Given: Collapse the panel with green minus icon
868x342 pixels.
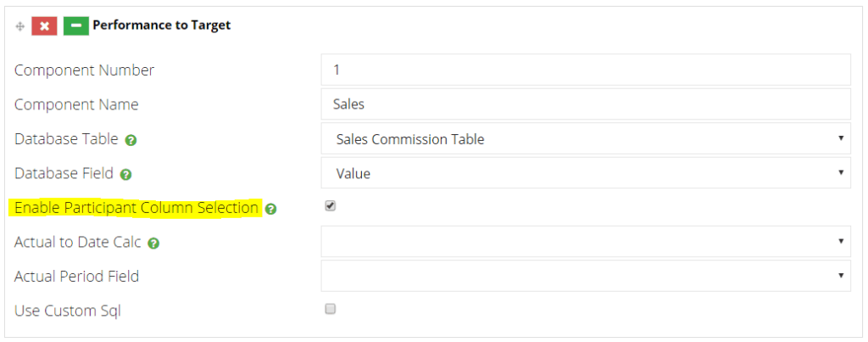Looking at the screenshot, I should (x=75, y=26).
